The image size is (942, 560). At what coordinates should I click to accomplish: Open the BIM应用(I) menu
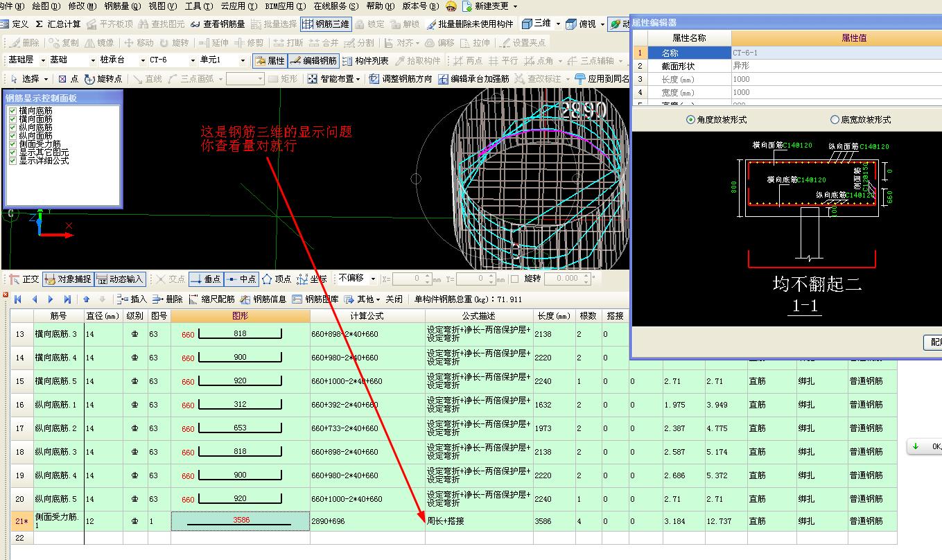[x=285, y=6]
